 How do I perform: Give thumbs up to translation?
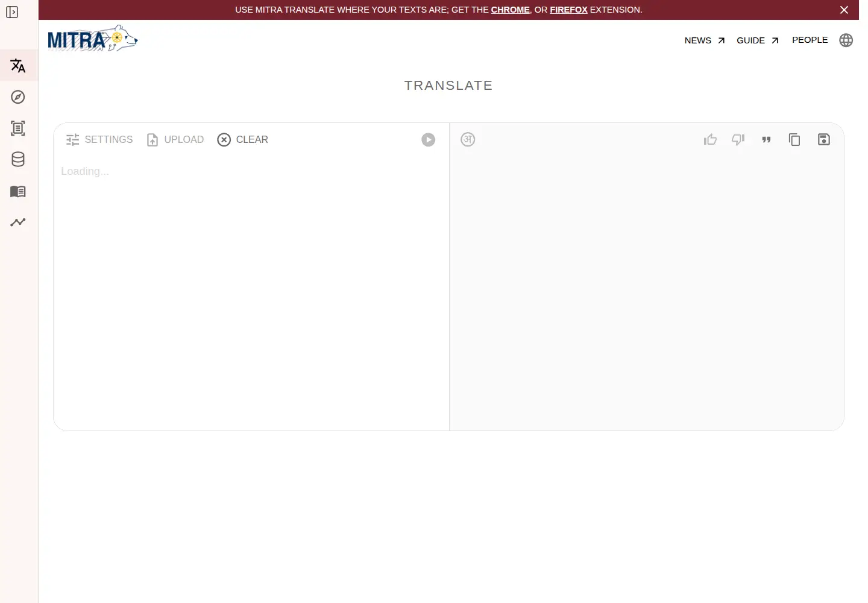tap(711, 140)
